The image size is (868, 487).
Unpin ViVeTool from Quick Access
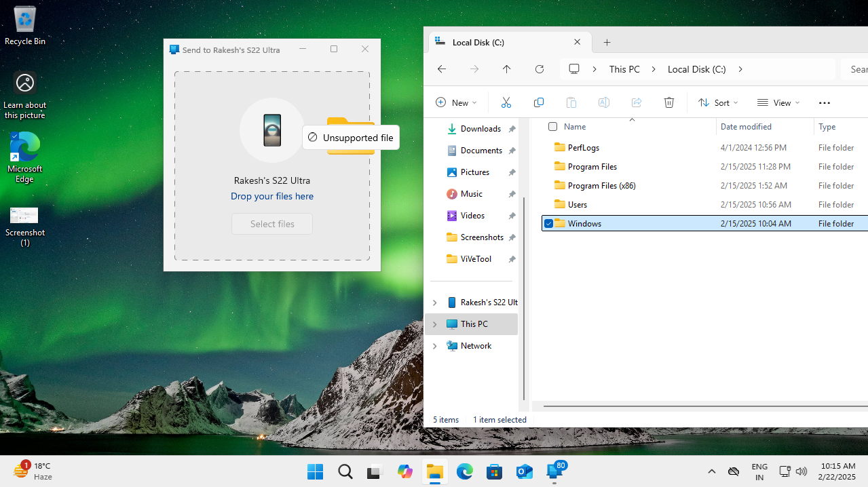pyautogui.click(x=512, y=258)
